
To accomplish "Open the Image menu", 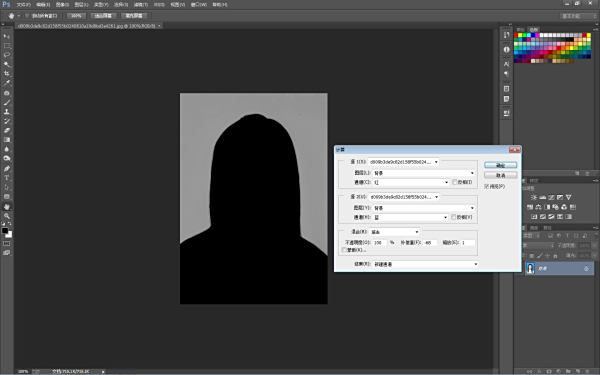I will 62,5.
